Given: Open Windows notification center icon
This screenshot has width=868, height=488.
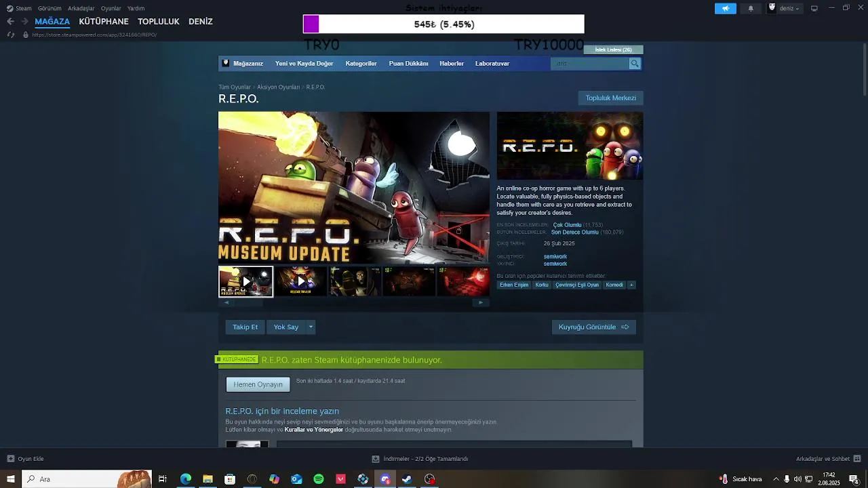Looking at the screenshot, I should tap(854, 479).
